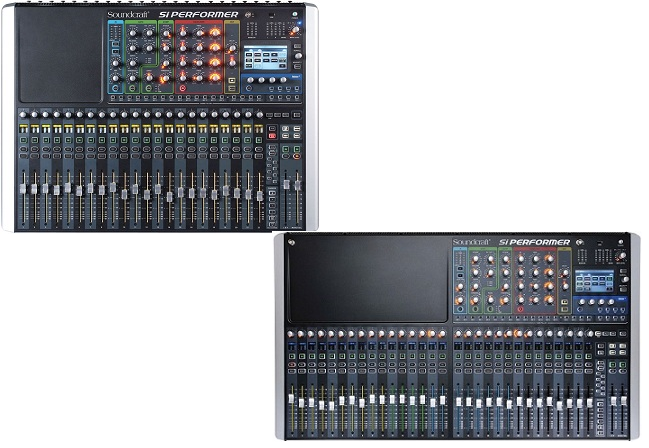Click the square button above top console's scroll encoder
Screen dimensions: 649x448
point(298,46)
